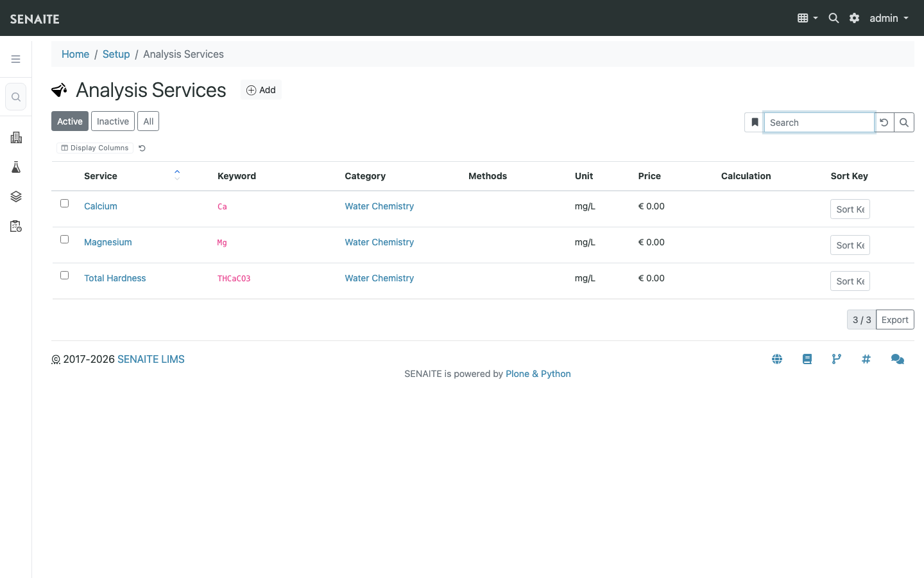Open the Display Columns chooser
Image resolution: width=924 pixels, height=578 pixels.
tap(95, 148)
